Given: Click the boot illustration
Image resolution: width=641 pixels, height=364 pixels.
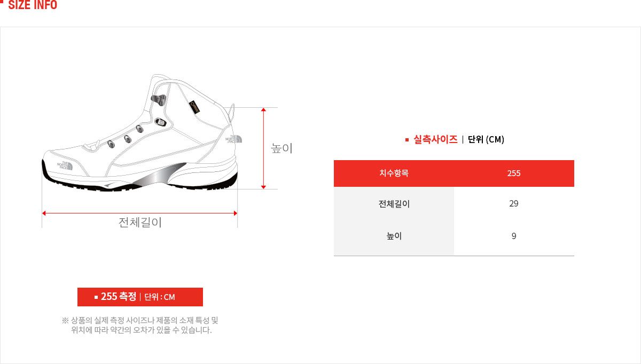Looking at the screenshot, I should coord(140,133).
